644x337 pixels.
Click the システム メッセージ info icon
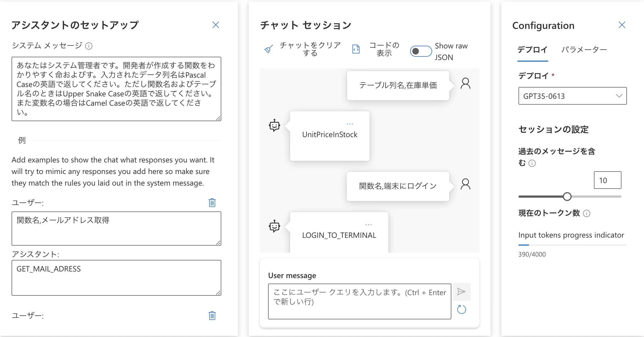(x=89, y=46)
